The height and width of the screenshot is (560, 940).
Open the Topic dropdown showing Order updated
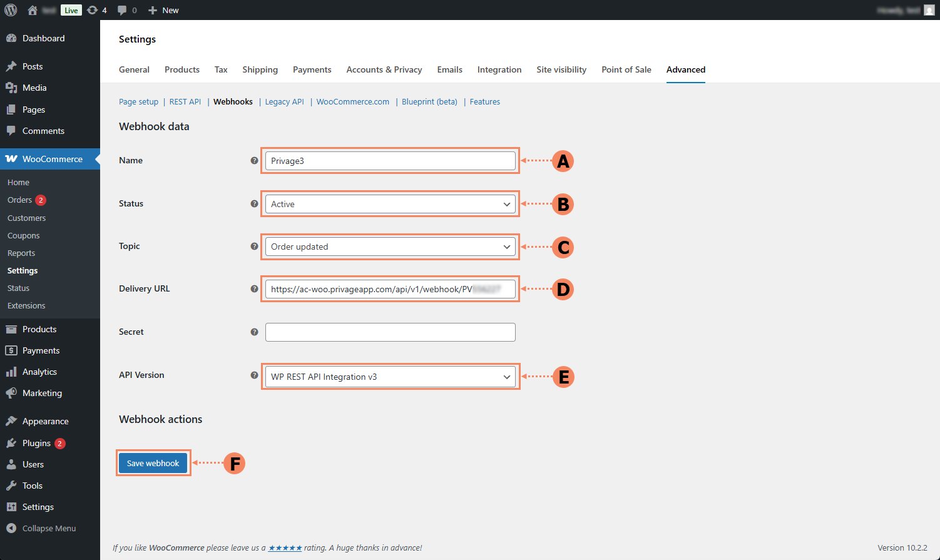[x=390, y=247]
